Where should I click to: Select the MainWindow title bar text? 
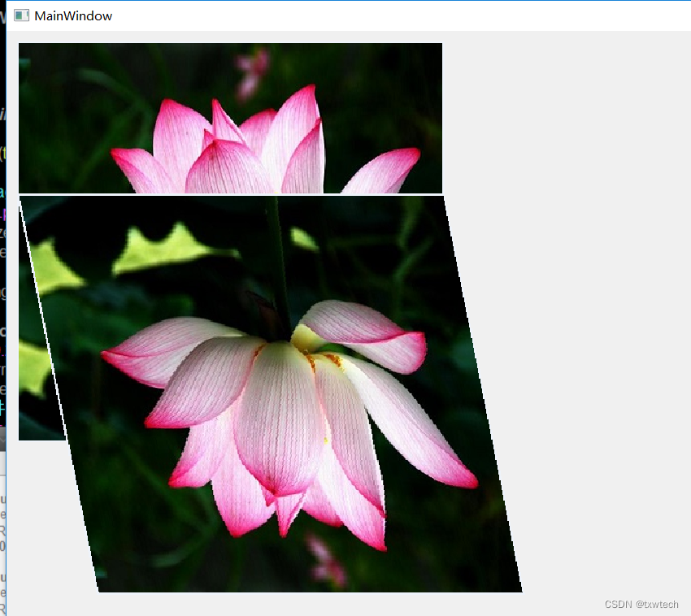pyautogui.click(x=70, y=15)
